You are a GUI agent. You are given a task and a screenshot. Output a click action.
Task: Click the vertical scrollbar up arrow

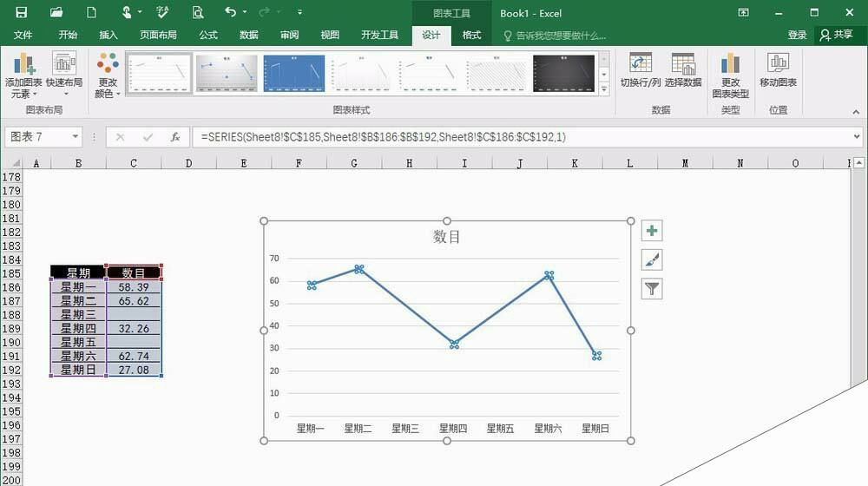click(858, 163)
